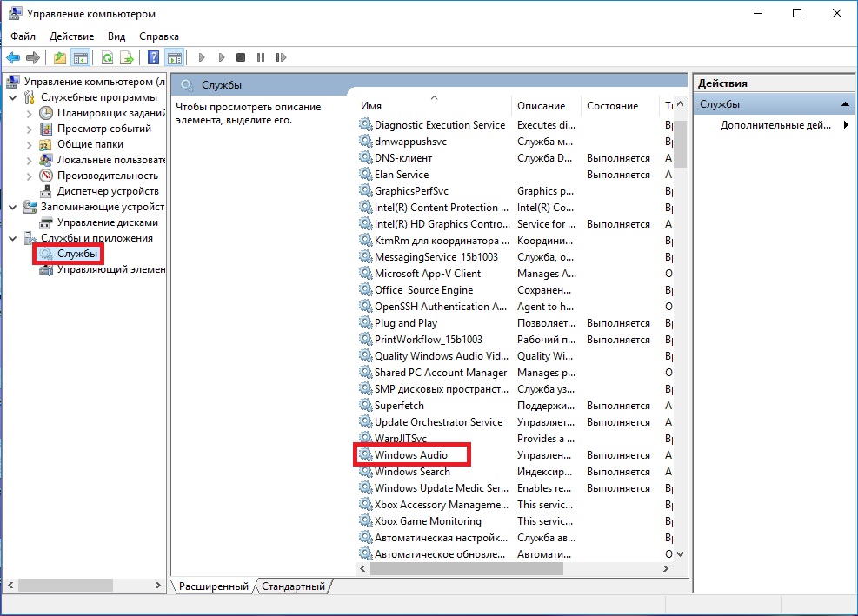858x616 pixels.
Task: Click the Локальные пользователи icon
Action: tap(47, 160)
